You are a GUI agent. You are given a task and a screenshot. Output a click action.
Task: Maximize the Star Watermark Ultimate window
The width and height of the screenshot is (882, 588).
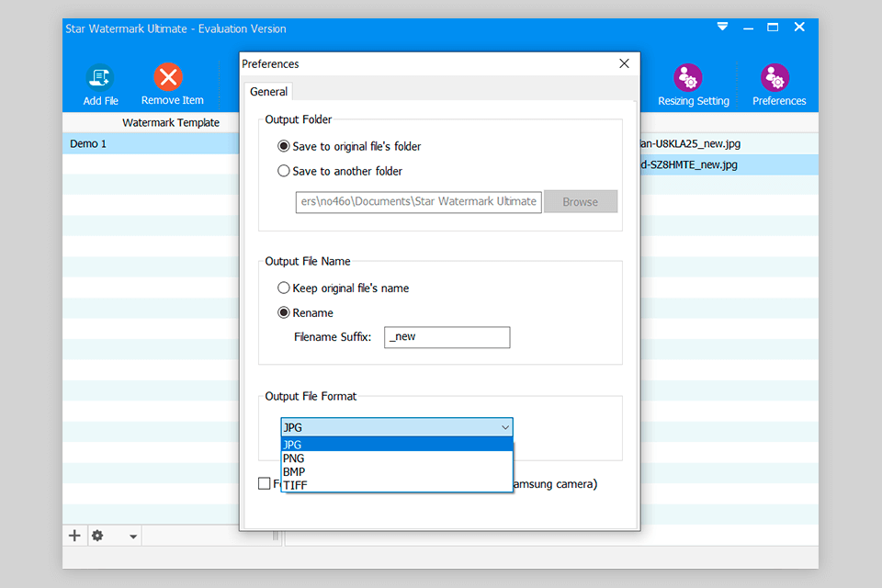tap(773, 27)
